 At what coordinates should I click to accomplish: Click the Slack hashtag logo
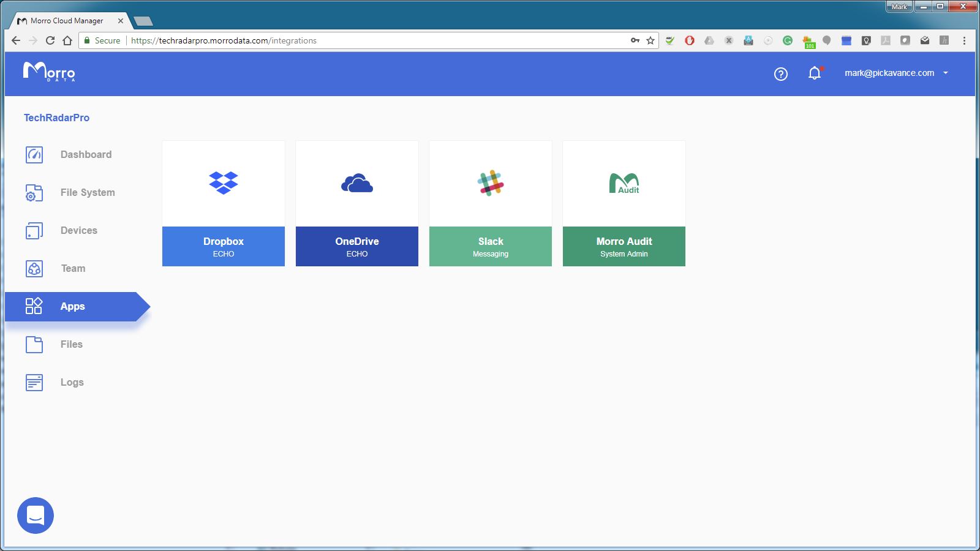[x=491, y=183]
